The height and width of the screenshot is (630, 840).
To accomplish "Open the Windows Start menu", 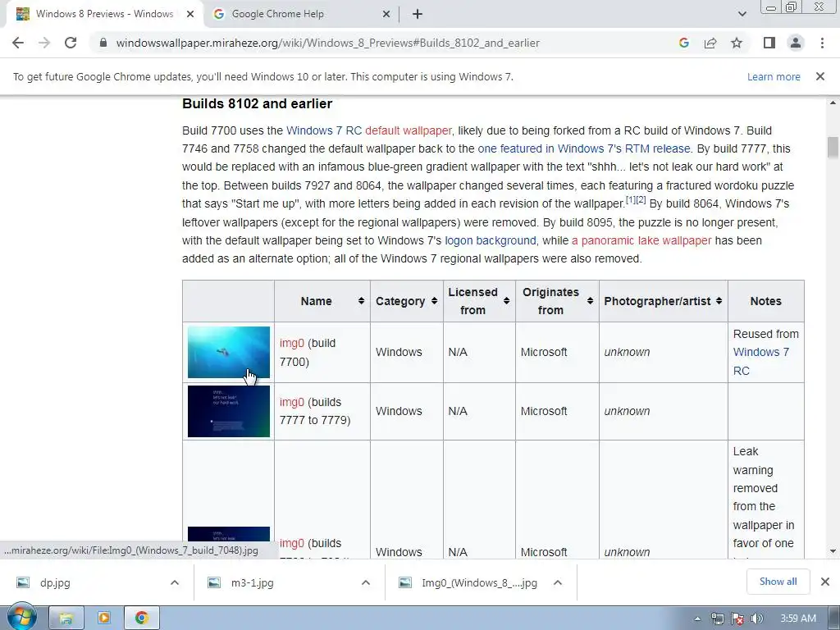I will click(21, 619).
